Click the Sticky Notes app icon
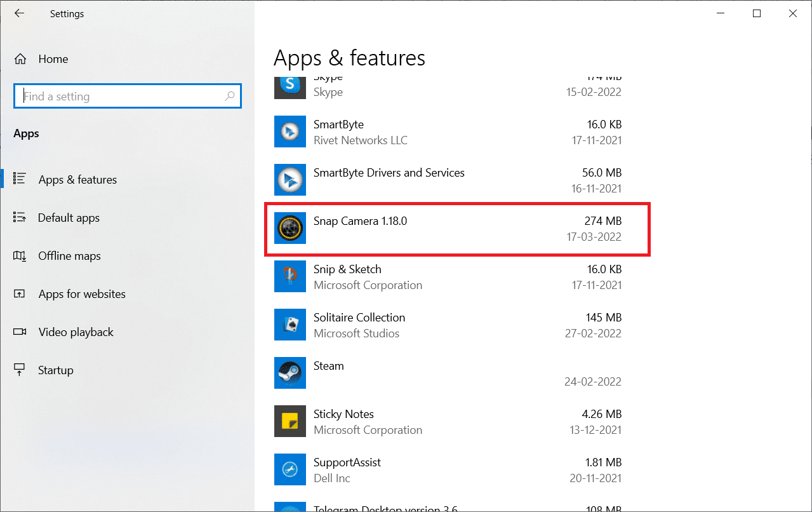The width and height of the screenshot is (812, 512). (x=290, y=422)
